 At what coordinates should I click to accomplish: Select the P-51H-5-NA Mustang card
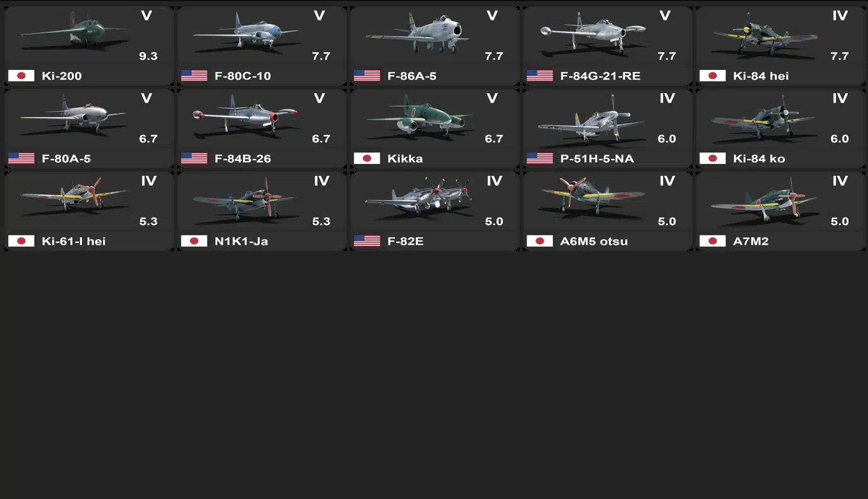click(x=607, y=129)
